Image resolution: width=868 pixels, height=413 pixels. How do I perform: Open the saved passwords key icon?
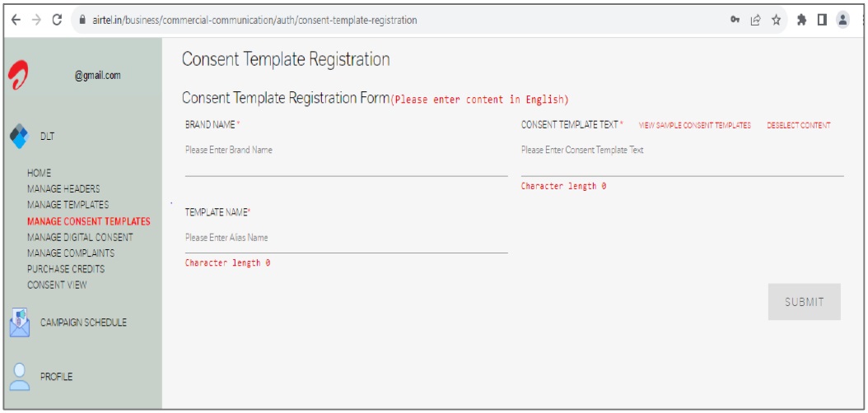coord(735,20)
